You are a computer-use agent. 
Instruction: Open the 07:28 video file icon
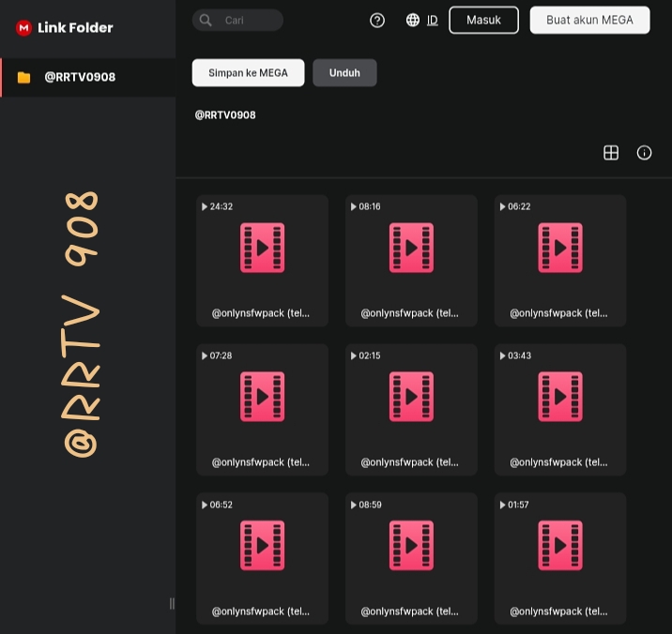pyautogui.click(x=262, y=397)
